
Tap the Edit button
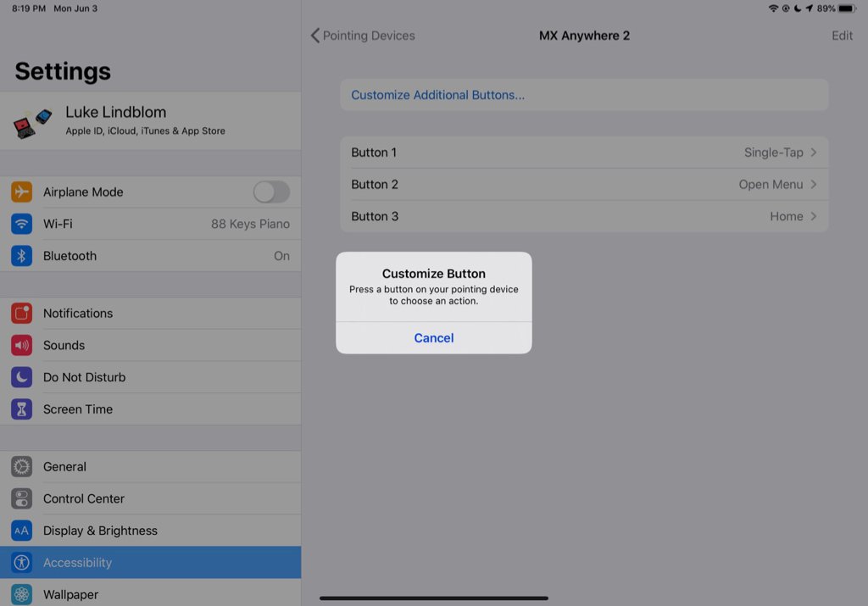click(842, 36)
